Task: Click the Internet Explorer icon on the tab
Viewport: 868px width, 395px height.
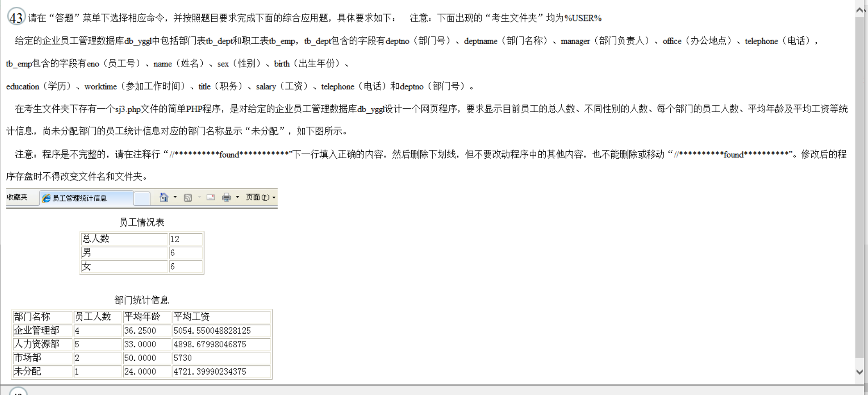Action: click(46, 198)
